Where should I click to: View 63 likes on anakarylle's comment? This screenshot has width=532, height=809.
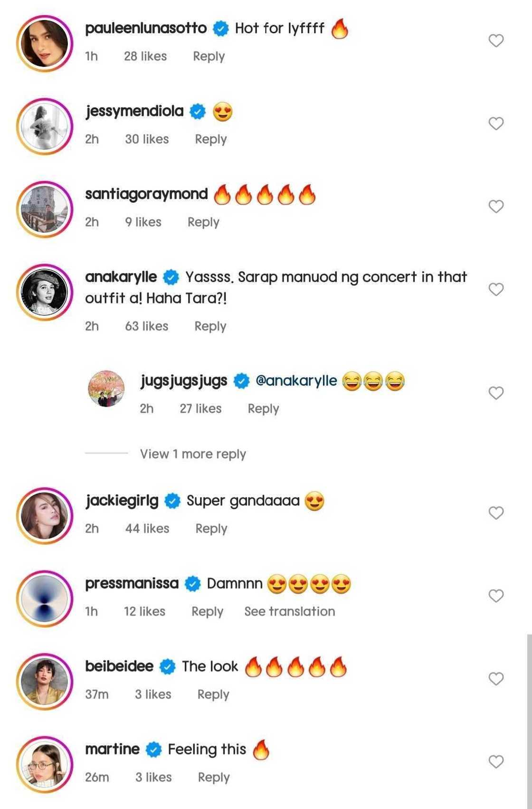coord(146,326)
